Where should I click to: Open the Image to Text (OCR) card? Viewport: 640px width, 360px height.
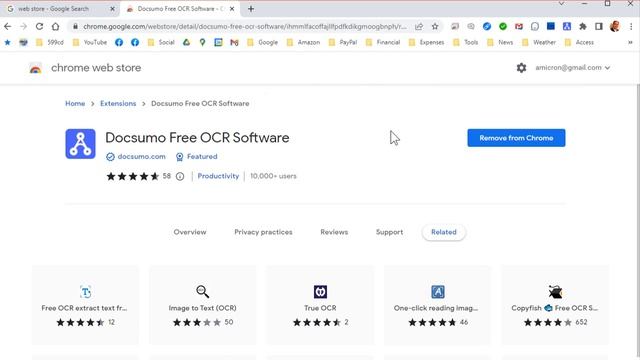(x=202, y=305)
